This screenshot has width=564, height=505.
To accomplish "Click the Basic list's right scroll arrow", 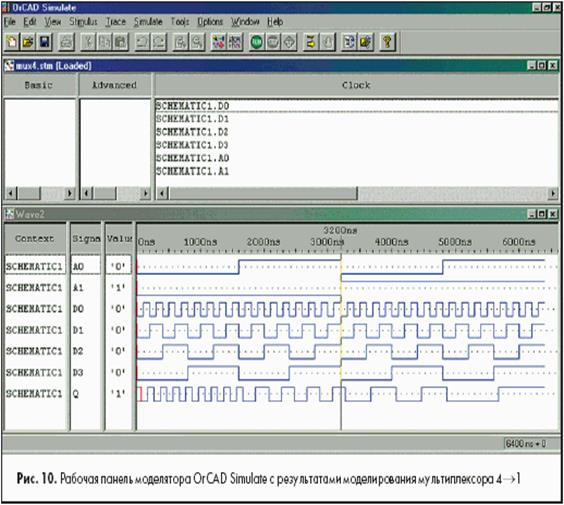I will pos(69,194).
